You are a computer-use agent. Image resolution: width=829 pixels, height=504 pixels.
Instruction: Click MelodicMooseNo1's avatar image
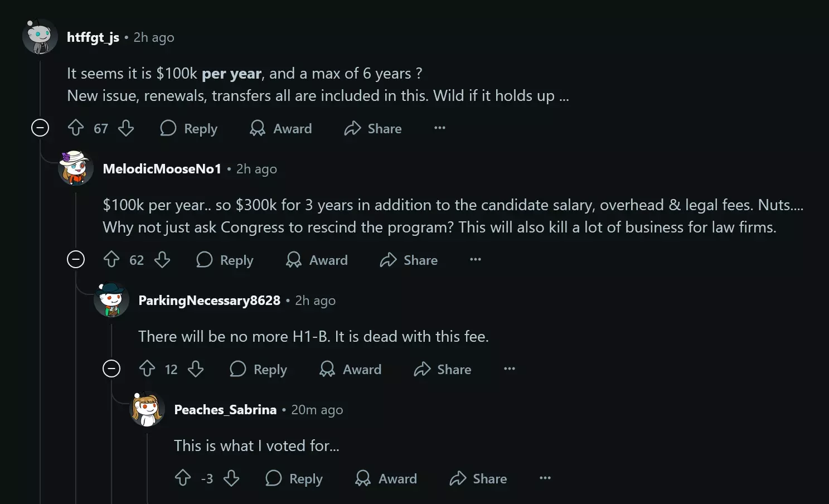tap(76, 168)
